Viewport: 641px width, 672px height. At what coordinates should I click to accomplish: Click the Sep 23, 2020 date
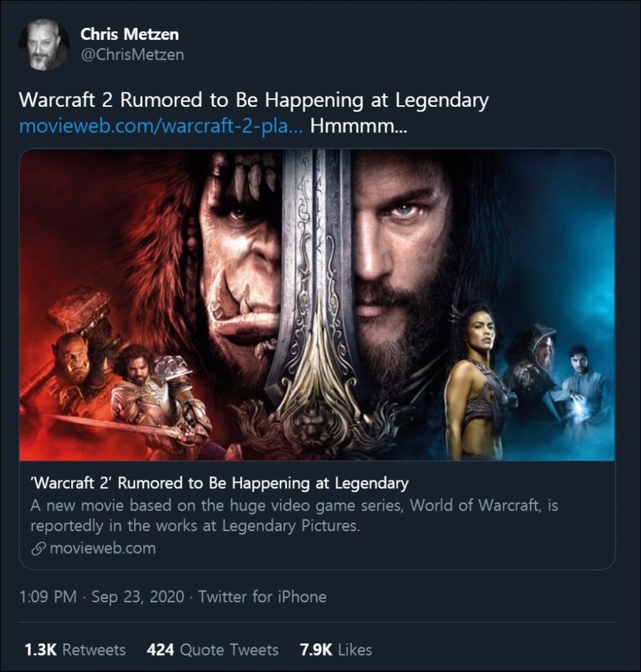coord(138,597)
